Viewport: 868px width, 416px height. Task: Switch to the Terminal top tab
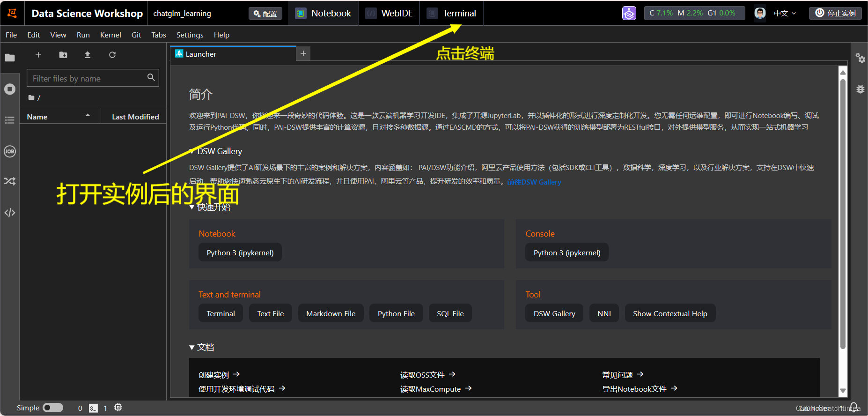click(452, 13)
